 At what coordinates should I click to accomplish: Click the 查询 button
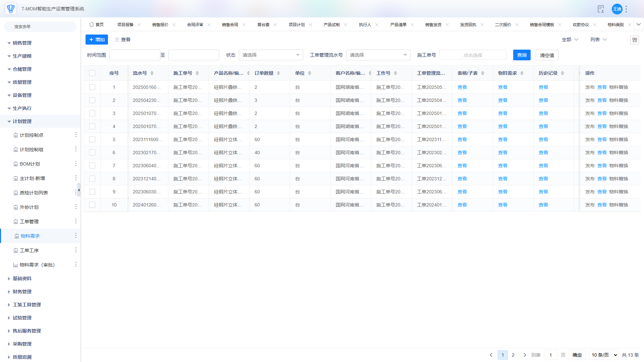click(x=522, y=55)
